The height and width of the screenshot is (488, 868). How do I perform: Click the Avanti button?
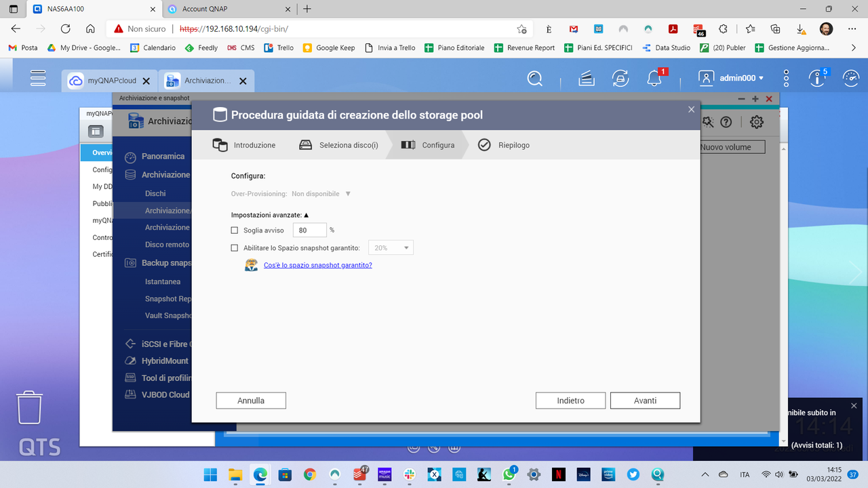(x=645, y=401)
